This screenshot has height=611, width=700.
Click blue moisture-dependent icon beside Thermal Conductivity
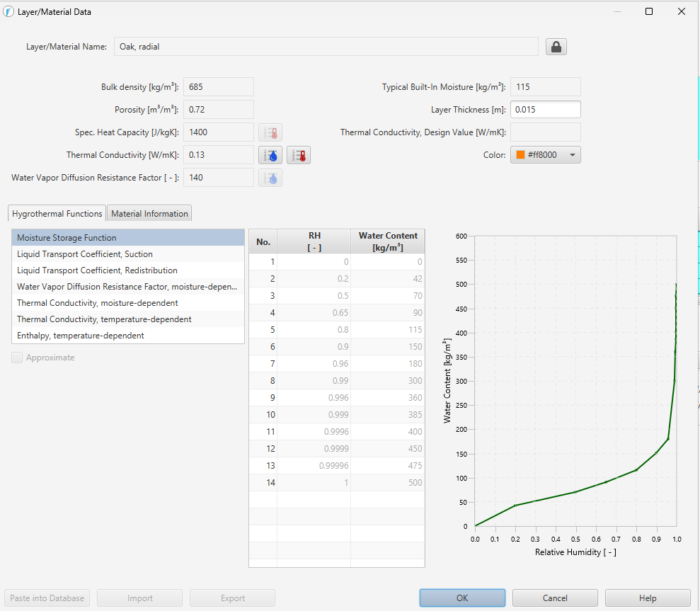[x=270, y=155]
